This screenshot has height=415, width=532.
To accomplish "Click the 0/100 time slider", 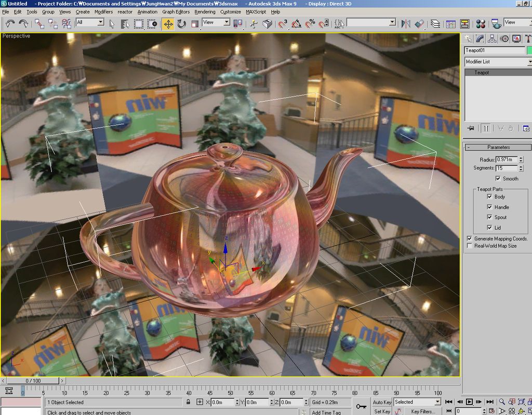I will click(x=33, y=381).
